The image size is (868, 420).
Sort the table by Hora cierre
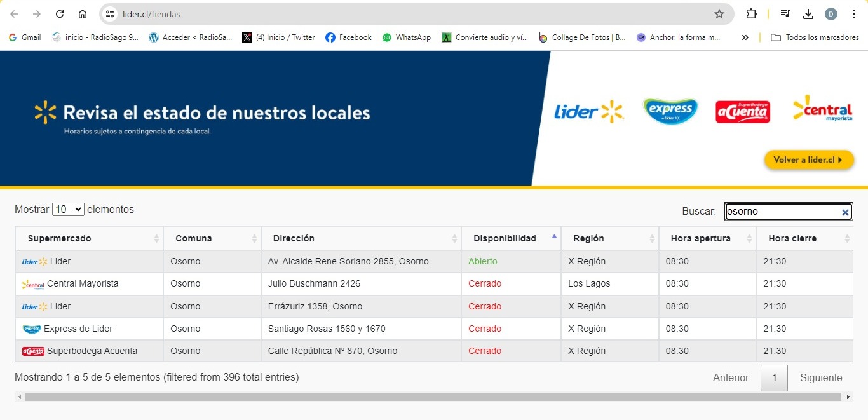point(804,238)
